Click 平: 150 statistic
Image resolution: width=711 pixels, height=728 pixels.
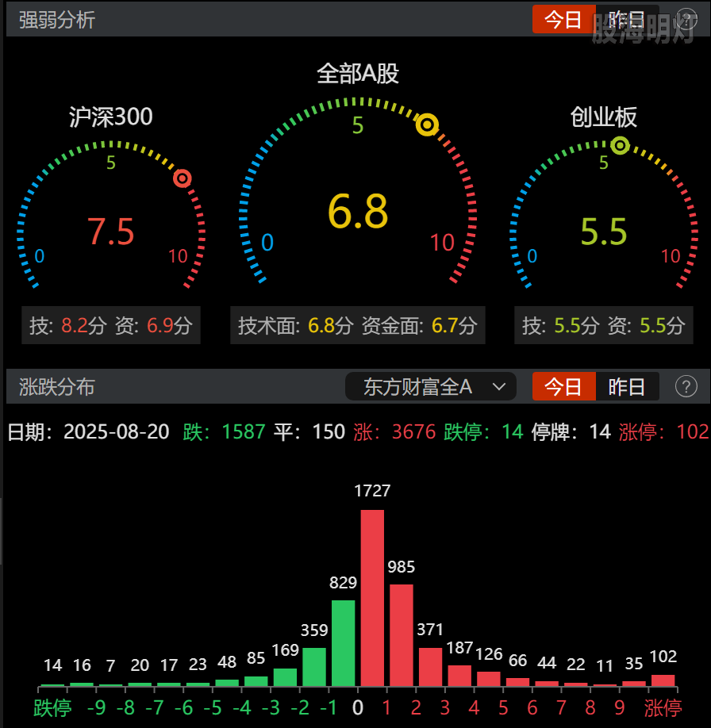click(x=309, y=431)
